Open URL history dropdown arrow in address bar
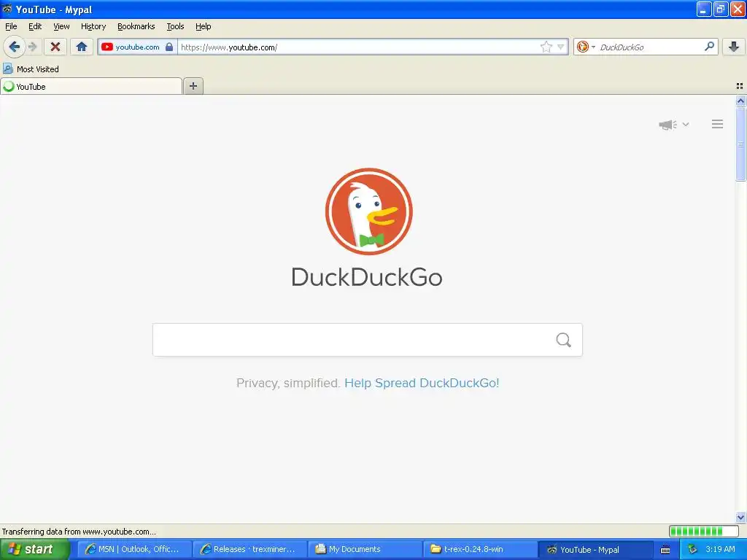 coord(561,47)
